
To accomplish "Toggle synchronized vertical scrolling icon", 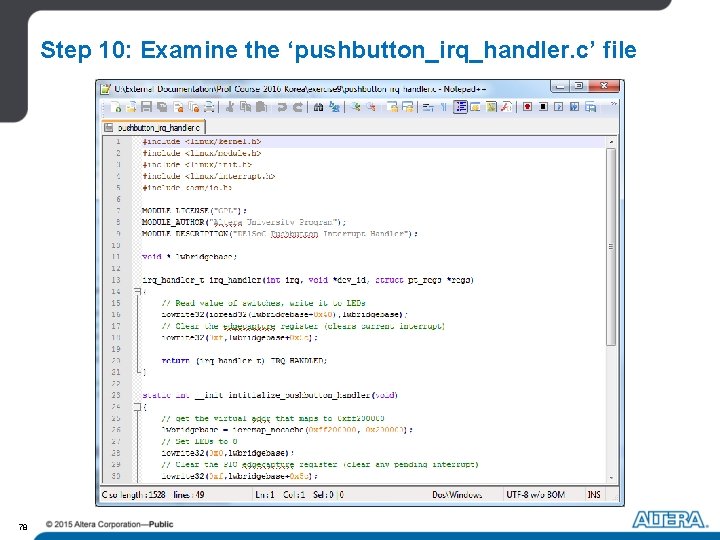I will pos(392,107).
